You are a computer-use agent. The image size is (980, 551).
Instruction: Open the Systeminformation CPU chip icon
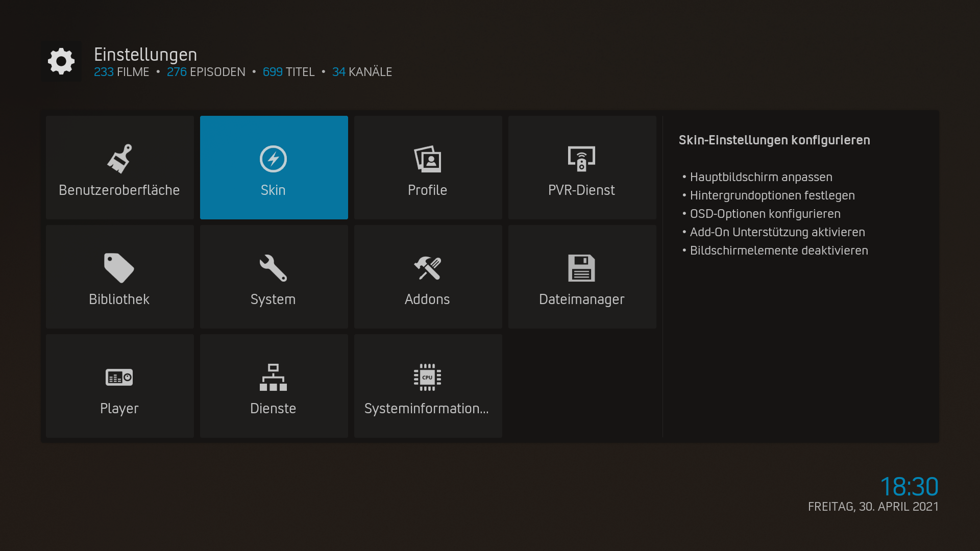click(x=427, y=377)
